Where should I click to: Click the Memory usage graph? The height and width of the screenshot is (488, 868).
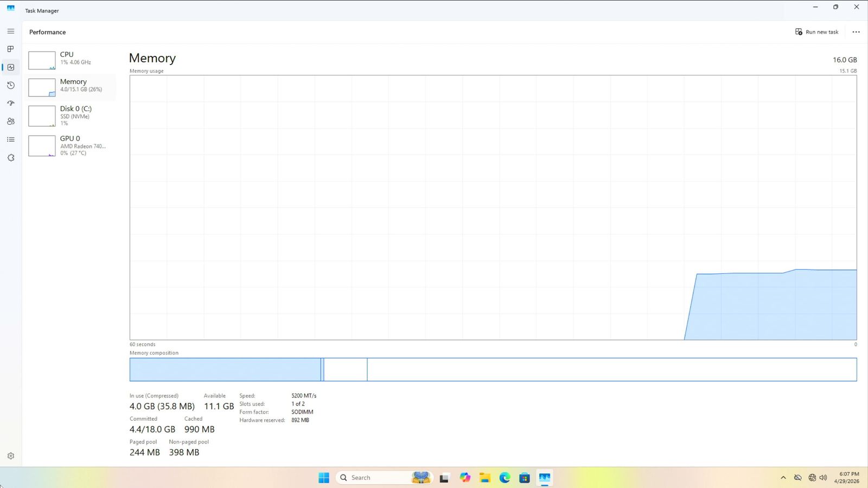coord(493,207)
